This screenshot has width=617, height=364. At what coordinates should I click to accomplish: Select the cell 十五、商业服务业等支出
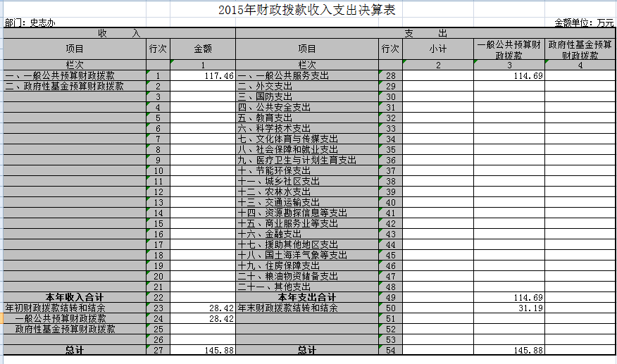click(x=307, y=223)
